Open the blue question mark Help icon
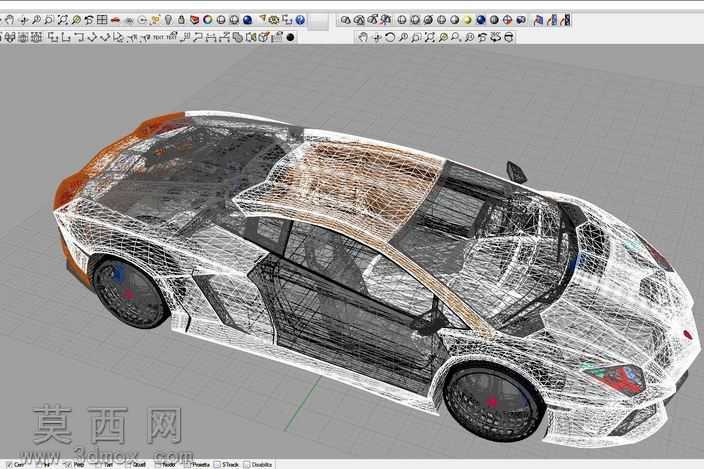Image resolution: width=704 pixels, height=469 pixels. point(300,20)
